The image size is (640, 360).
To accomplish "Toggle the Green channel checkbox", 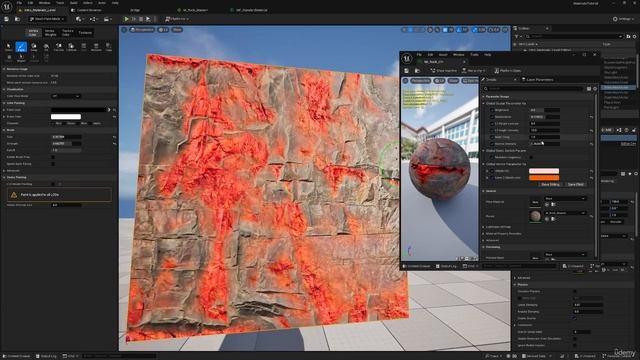I will [65, 123].
